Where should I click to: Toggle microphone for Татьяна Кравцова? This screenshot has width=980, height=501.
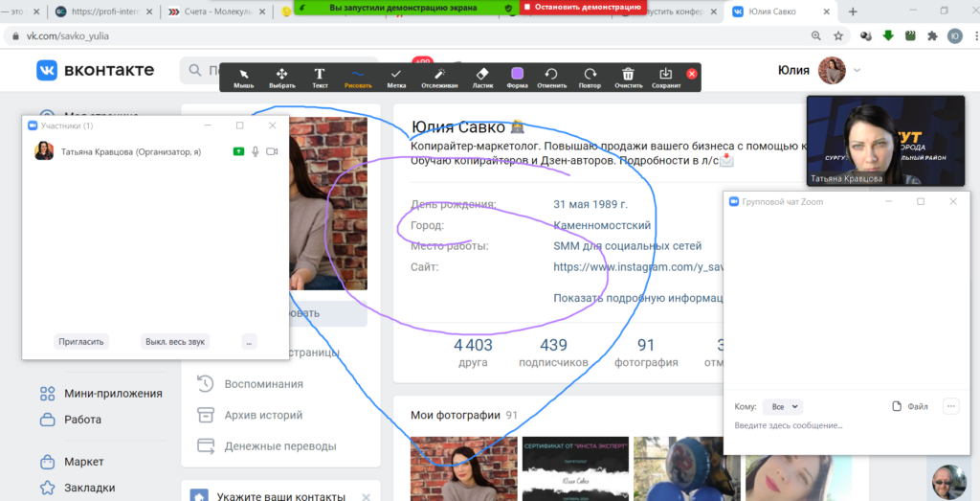pos(255,151)
